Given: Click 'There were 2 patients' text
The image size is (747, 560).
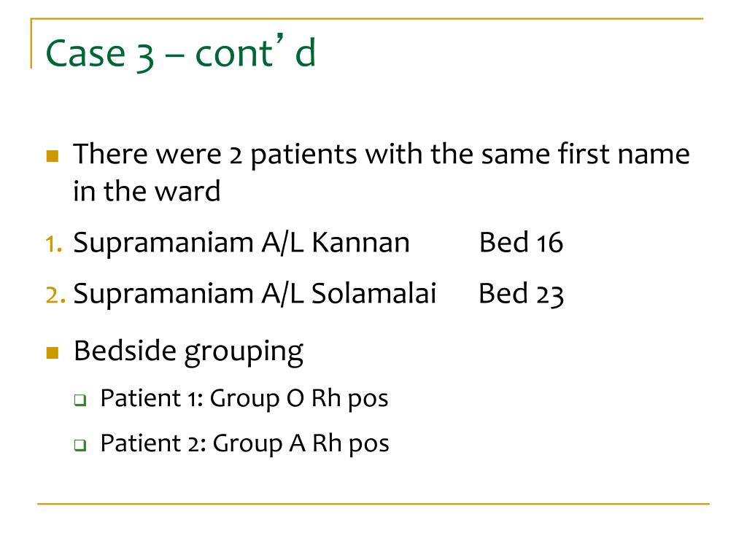Looking at the screenshot, I should point(215,155).
